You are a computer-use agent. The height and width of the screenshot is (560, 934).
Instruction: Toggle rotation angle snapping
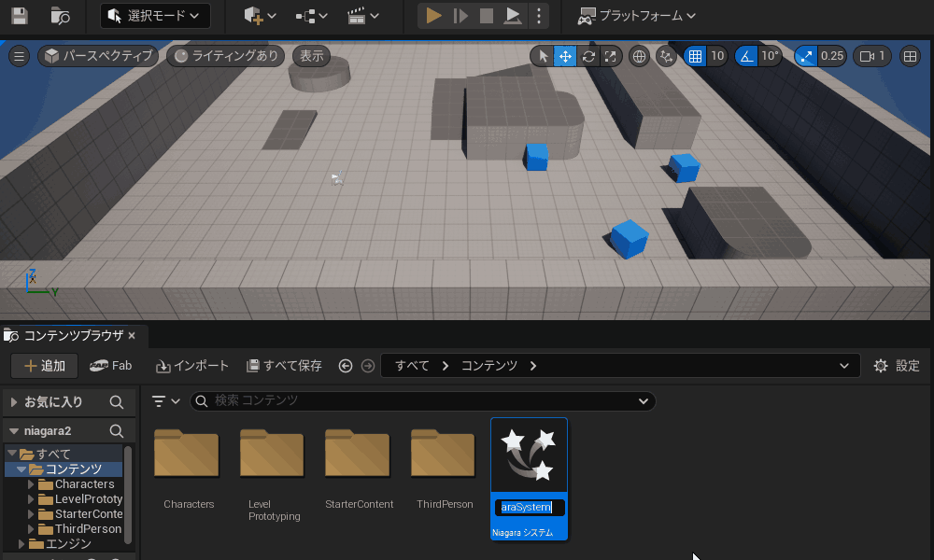click(x=746, y=56)
